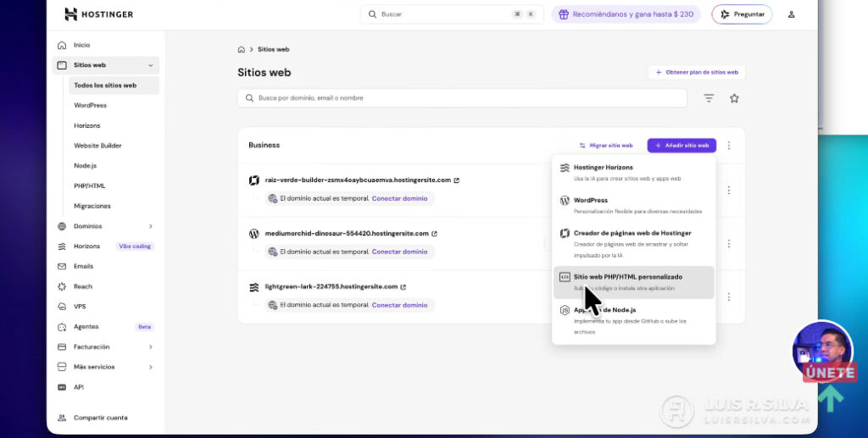Select the Node.js app option in dropdown
This screenshot has width=868, height=438.
tap(634, 320)
